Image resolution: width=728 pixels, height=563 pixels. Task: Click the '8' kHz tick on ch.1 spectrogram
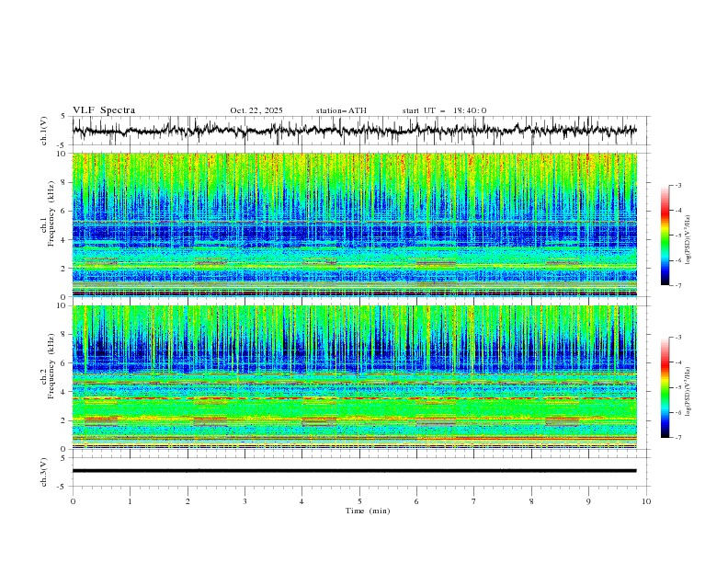pos(64,182)
